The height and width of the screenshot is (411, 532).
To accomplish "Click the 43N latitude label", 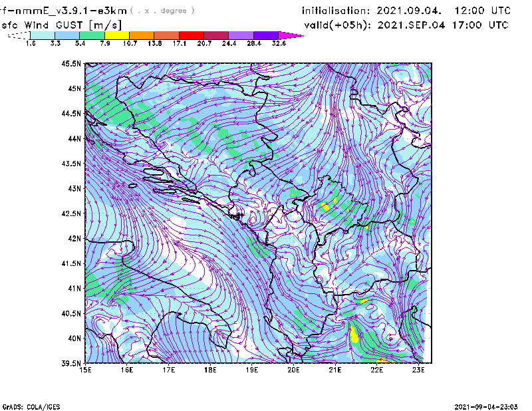I will click(74, 188).
